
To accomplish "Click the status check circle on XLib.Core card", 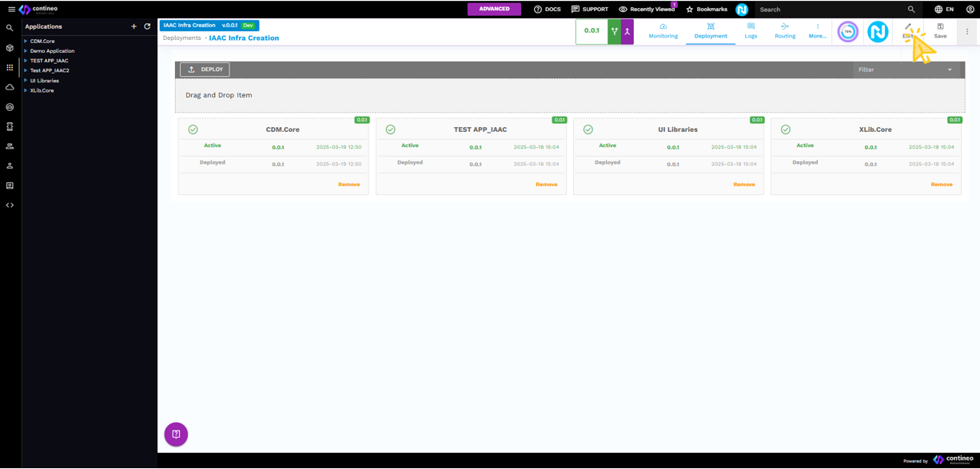I will pyautogui.click(x=786, y=129).
